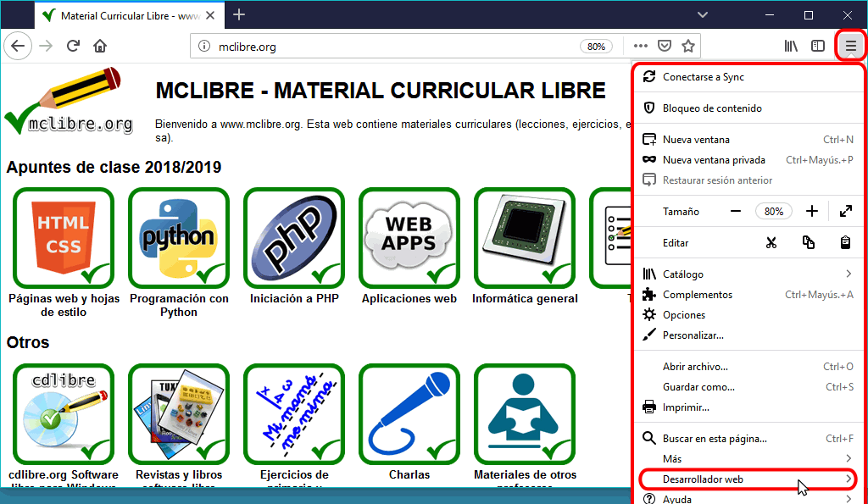This screenshot has width=868, height=504.
Task: Click the forward navigation arrow
Action: pyautogui.click(x=46, y=46)
